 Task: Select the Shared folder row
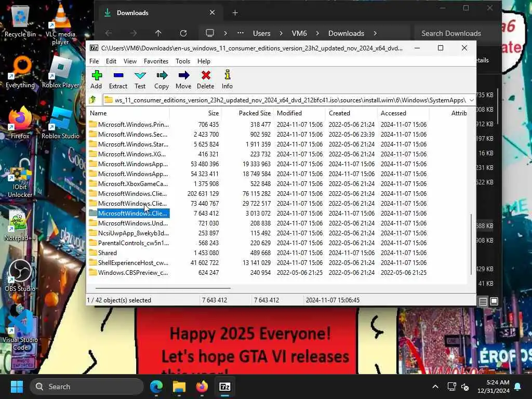point(107,253)
